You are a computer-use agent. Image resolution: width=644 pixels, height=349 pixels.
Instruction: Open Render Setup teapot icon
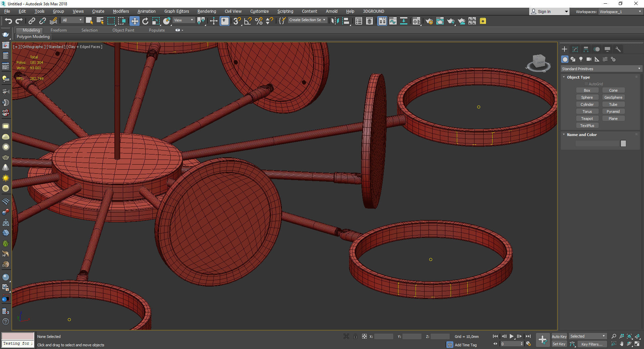coord(429,21)
